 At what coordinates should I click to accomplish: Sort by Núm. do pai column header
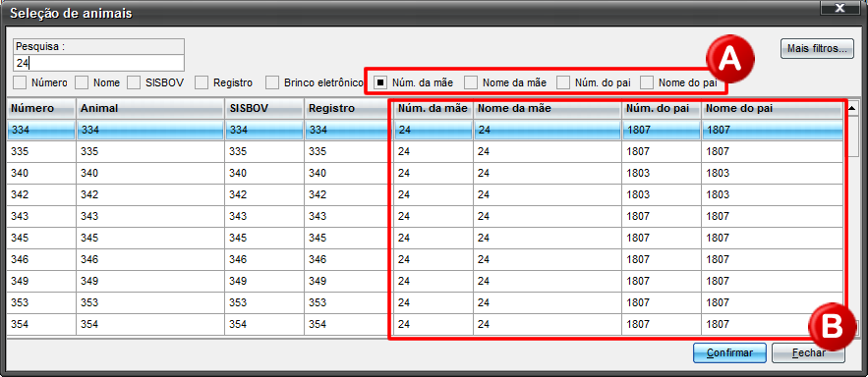click(x=662, y=109)
